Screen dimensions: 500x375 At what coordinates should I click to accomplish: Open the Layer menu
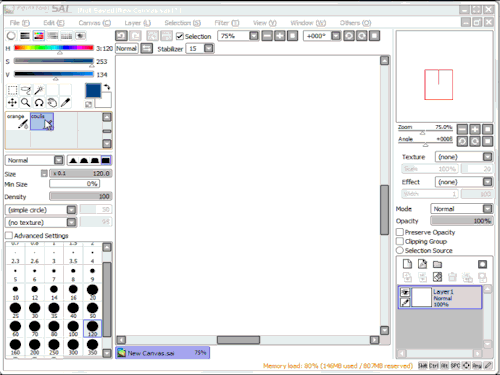tap(138, 23)
